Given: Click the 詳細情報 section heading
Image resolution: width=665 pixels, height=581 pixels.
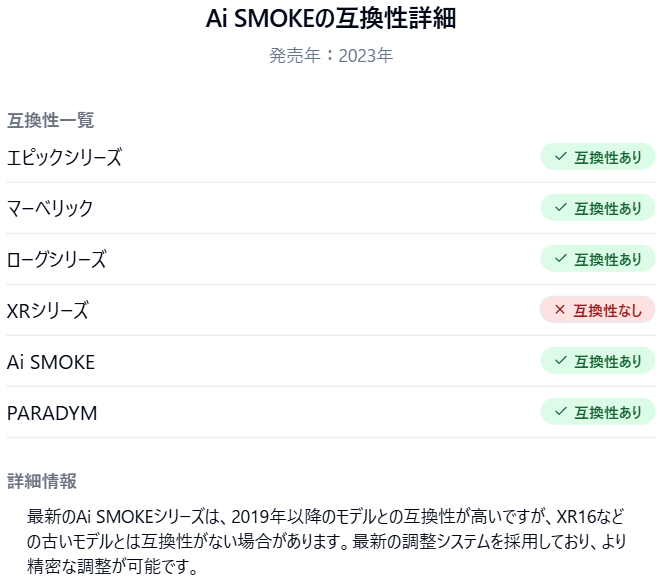Looking at the screenshot, I should (41, 481).
